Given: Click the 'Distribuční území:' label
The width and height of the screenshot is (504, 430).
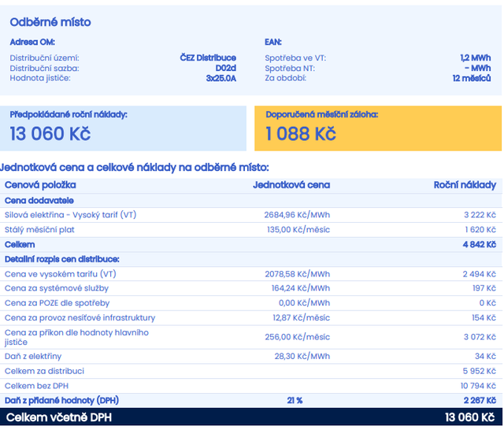Looking at the screenshot, I should [44, 57].
